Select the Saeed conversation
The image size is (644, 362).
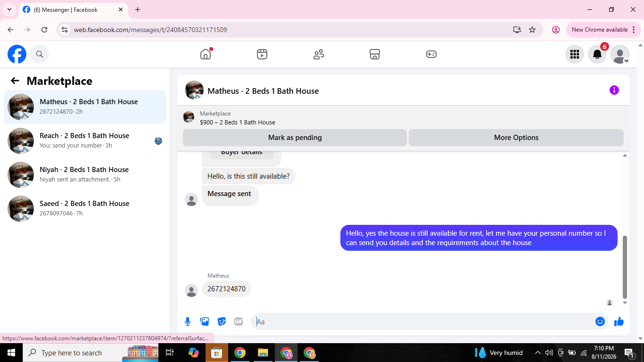coord(85,209)
